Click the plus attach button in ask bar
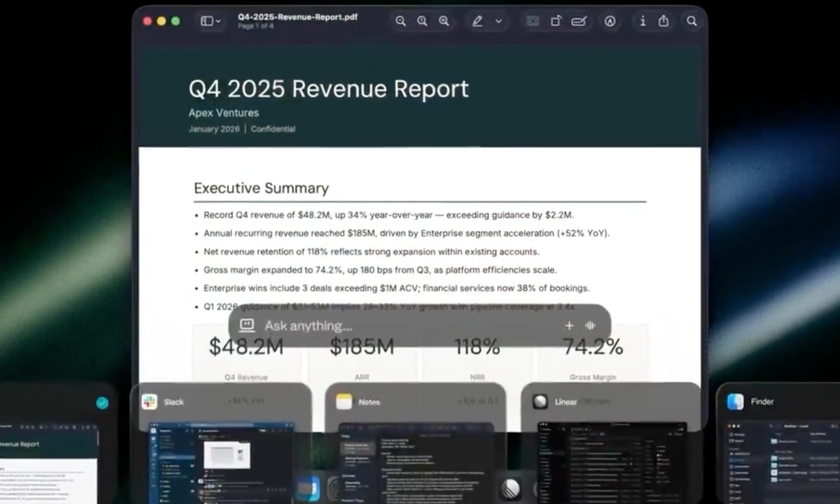840x504 pixels. [569, 326]
